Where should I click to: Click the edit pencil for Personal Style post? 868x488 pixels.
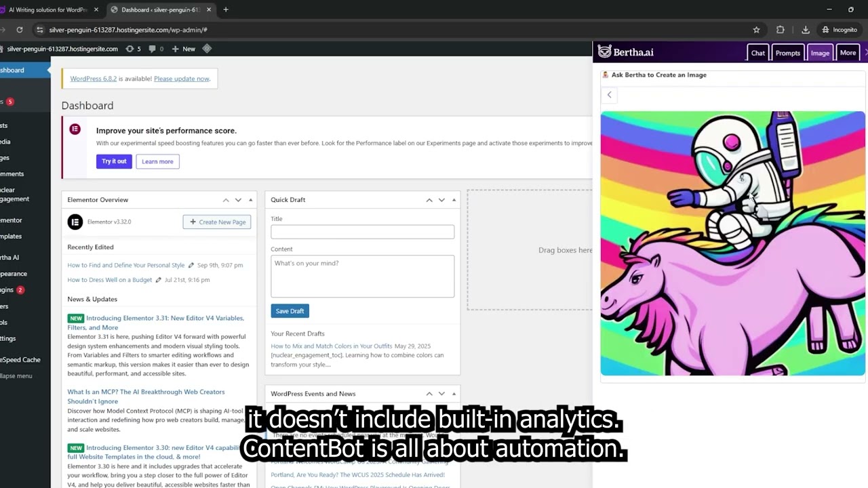191,265
